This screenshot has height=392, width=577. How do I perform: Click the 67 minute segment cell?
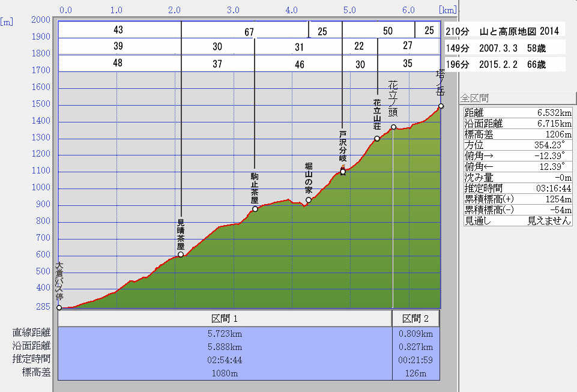pyautogui.click(x=249, y=32)
